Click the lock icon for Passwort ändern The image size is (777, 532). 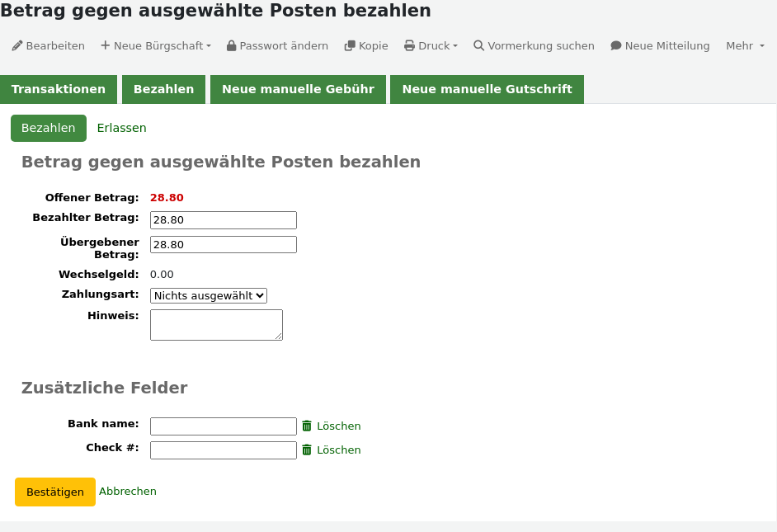point(231,45)
